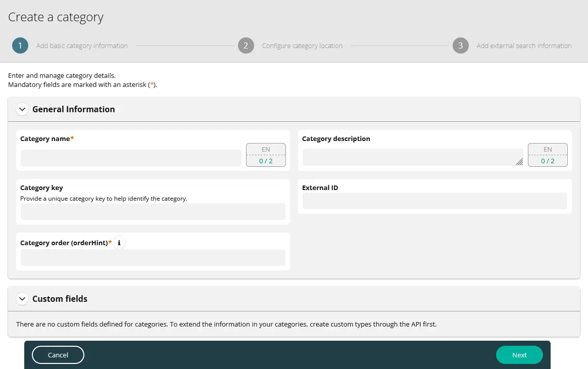Click the Add basic category information label
This screenshot has height=369, width=588.
[82, 45]
